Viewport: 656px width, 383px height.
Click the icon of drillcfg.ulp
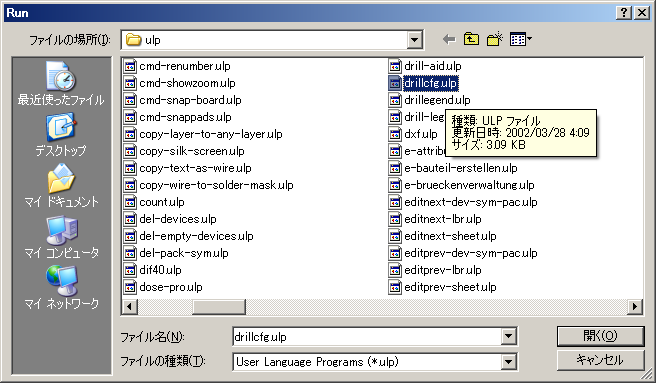tap(395, 83)
